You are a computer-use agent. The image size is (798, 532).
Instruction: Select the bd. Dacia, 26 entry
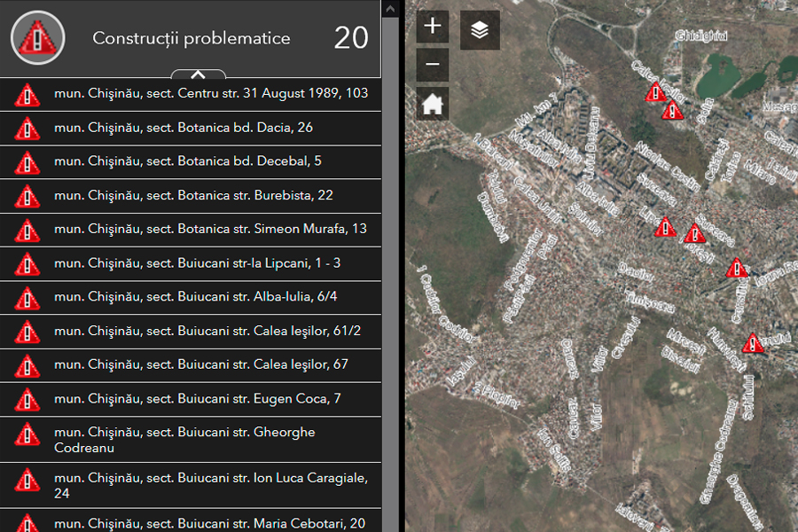pos(183,128)
